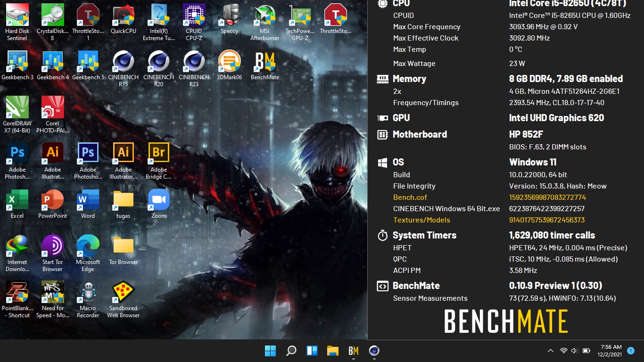
Task: Open ThrottleStop shortcut beside GPU-Z
Action: pos(336,19)
